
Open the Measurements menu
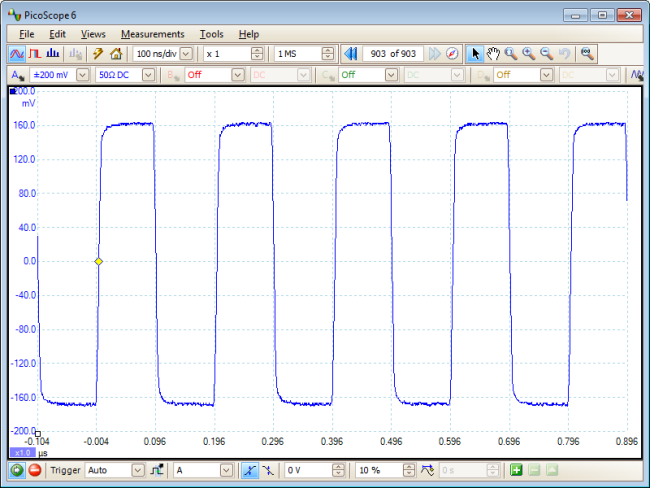click(x=152, y=34)
